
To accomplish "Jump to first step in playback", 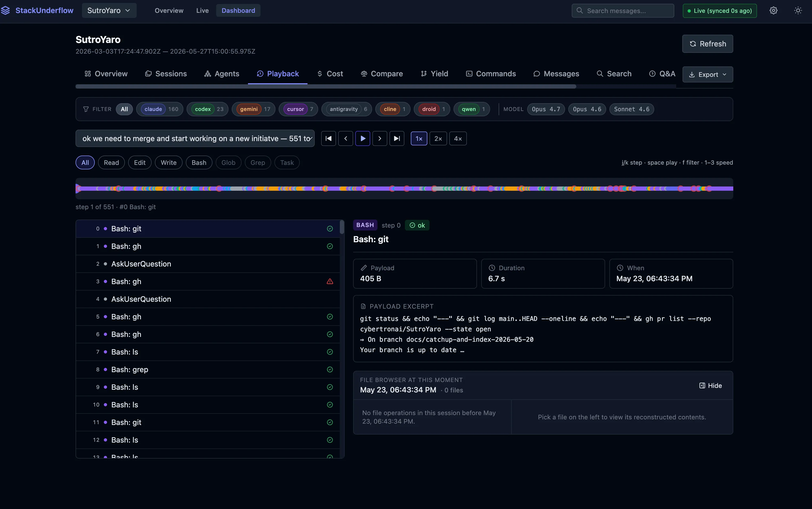I will tap(328, 138).
